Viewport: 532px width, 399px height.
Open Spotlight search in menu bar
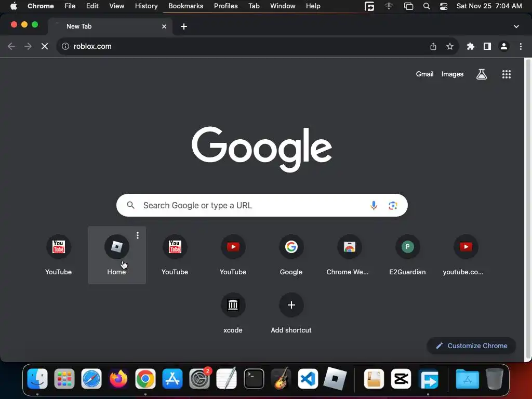[427, 6]
